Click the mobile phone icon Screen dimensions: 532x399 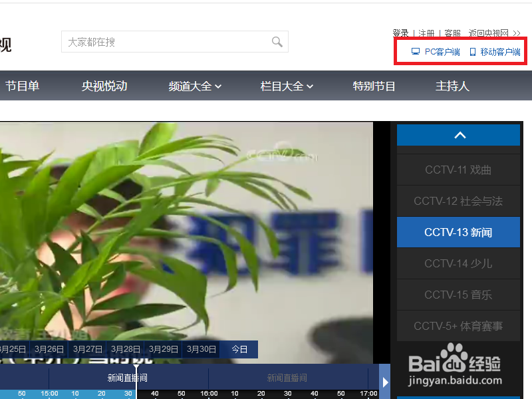pos(473,52)
